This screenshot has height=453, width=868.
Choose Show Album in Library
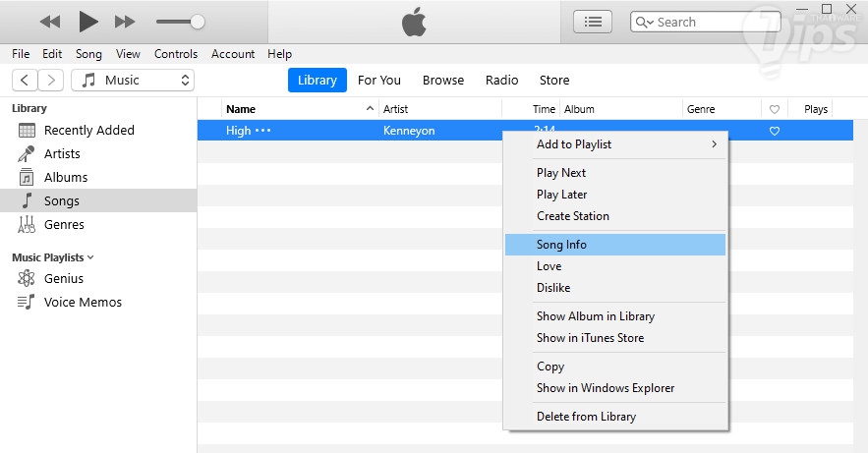615,316
